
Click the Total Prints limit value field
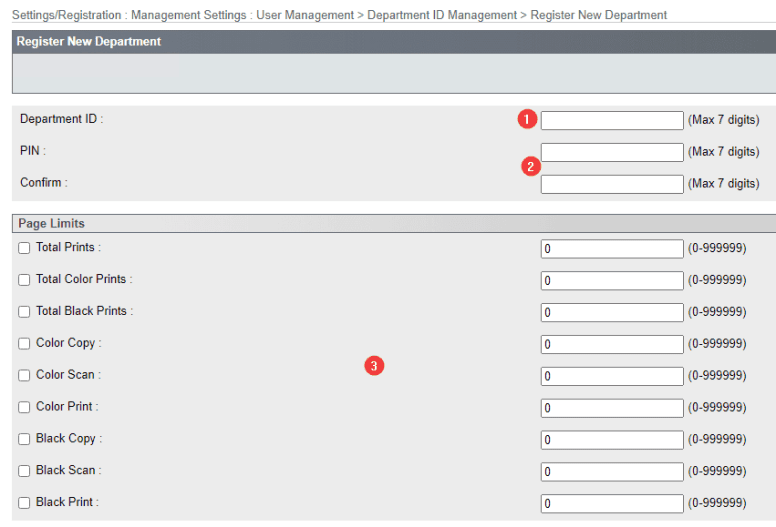click(612, 249)
